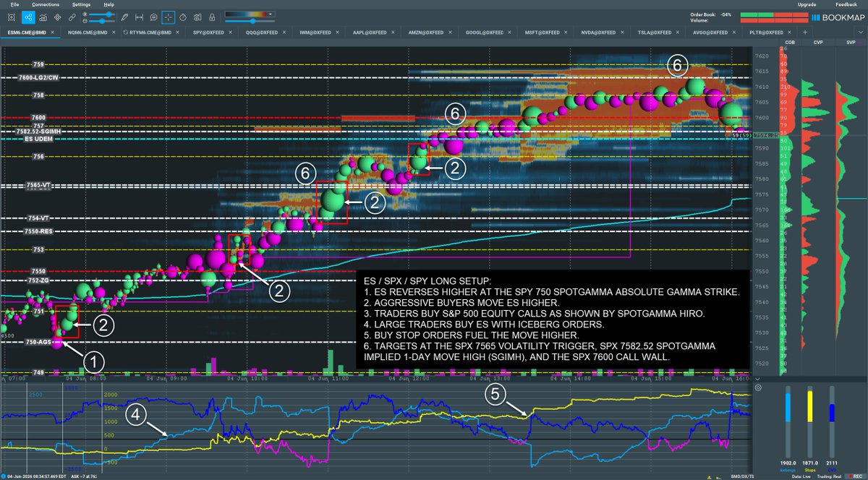Click the 752-ZG level label
Screen dimensions: 868x480
coord(38,280)
